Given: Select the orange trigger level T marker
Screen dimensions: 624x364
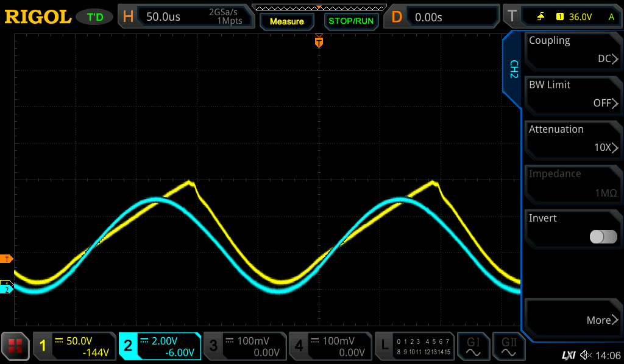Looking at the screenshot, I should tap(6, 259).
